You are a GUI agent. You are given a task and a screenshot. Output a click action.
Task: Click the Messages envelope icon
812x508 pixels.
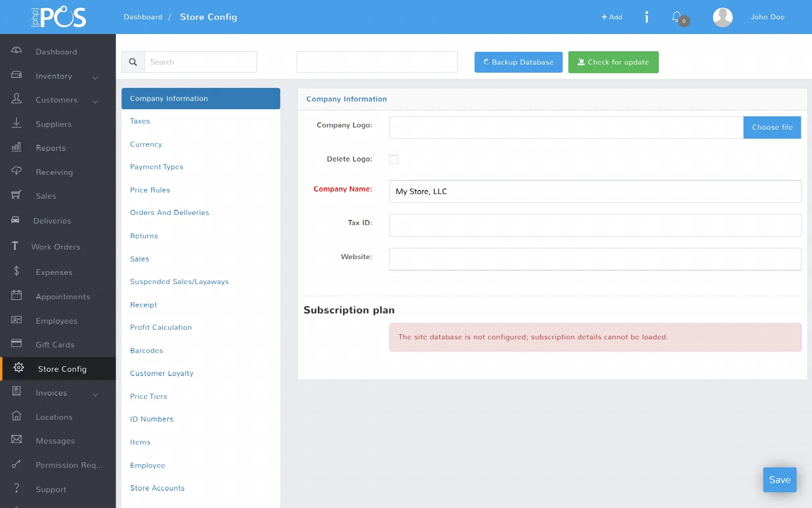17,439
